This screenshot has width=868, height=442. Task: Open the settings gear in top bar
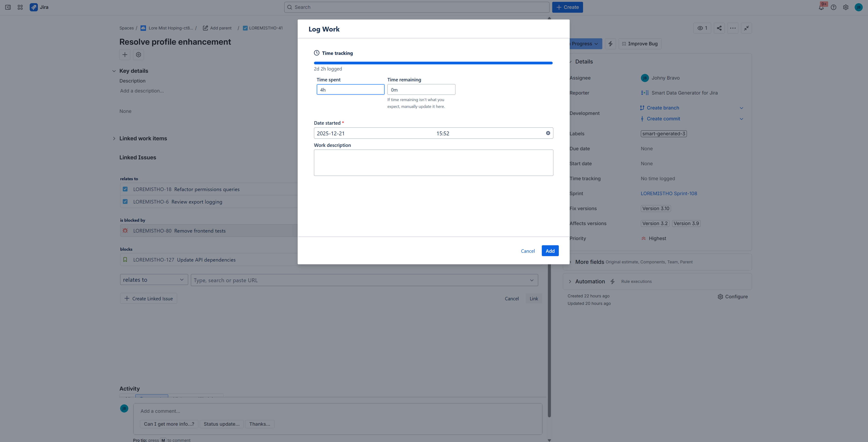tap(845, 7)
